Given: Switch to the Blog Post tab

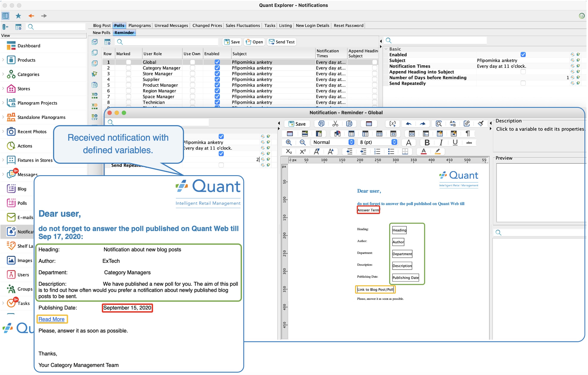Looking at the screenshot, I should tap(102, 25).
